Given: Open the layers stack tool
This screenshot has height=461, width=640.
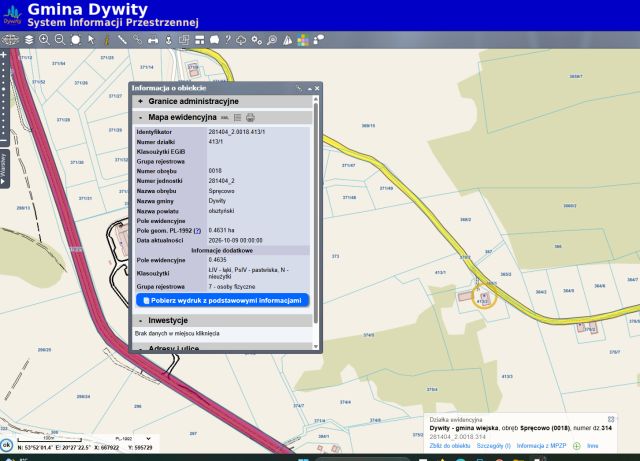Looking at the screenshot, I should (x=29, y=40).
